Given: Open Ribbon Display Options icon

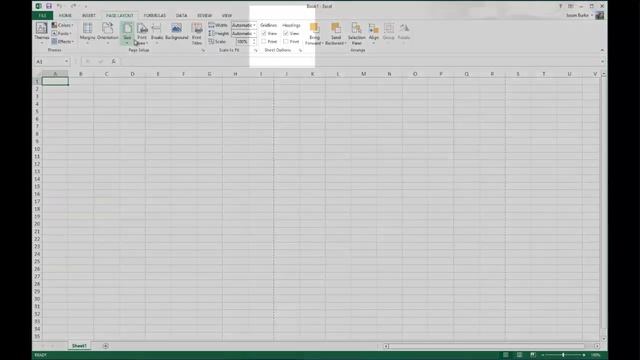Looking at the screenshot, I should coord(571,6).
